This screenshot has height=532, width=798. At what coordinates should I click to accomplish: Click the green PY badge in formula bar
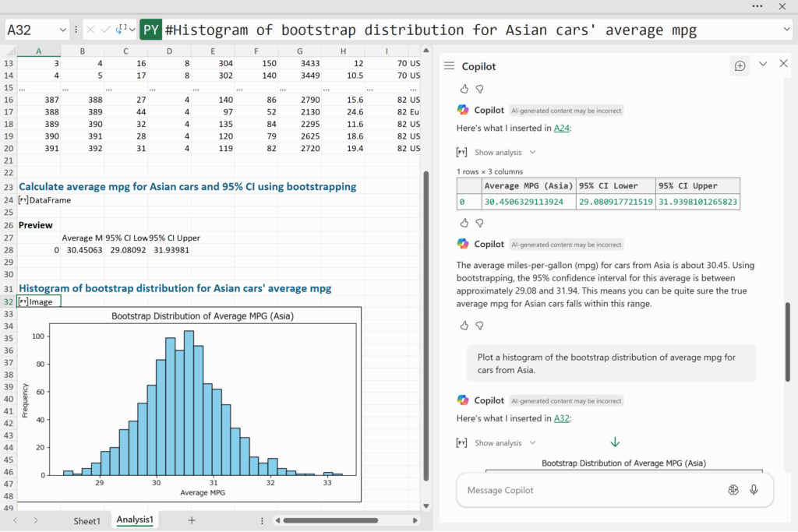(150, 30)
